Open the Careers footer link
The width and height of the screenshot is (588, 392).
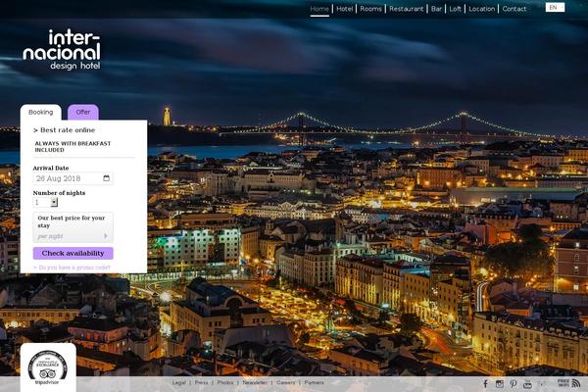click(286, 382)
